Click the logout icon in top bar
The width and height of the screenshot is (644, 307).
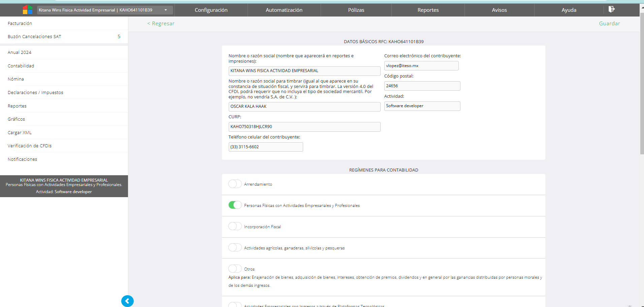(611, 9)
